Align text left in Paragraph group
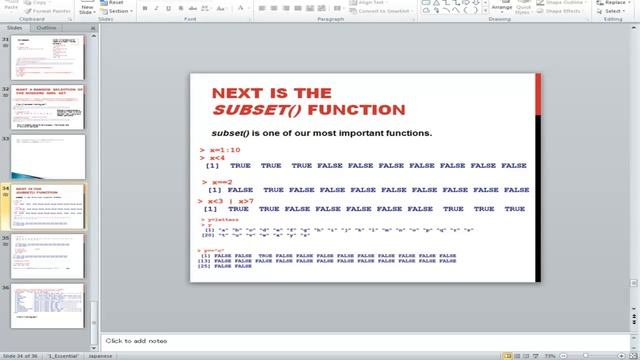 tap(262, 9)
